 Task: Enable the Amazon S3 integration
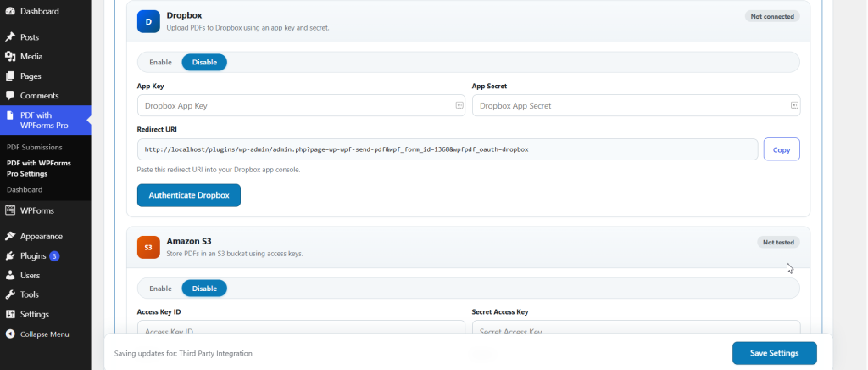click(x=160, y=288)
